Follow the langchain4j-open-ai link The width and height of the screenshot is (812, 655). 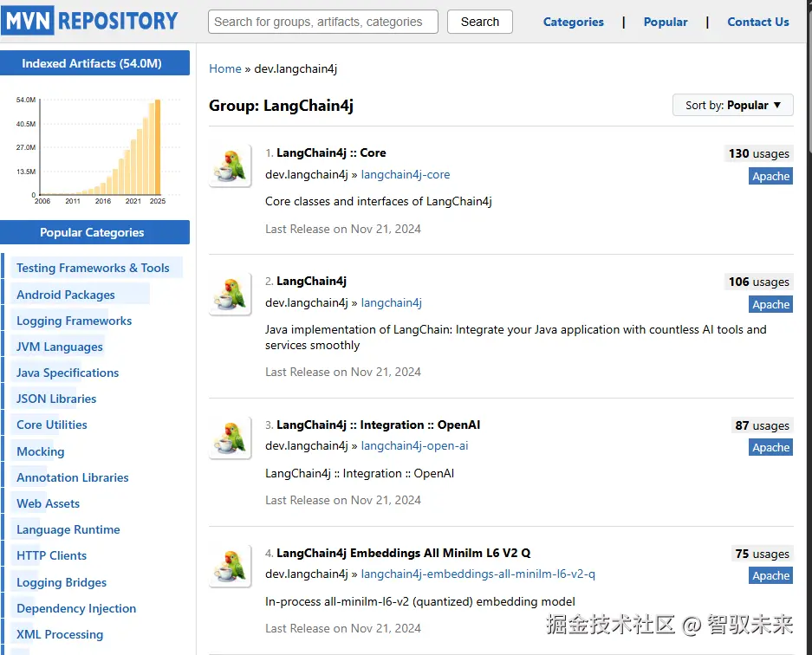point(415,446)
